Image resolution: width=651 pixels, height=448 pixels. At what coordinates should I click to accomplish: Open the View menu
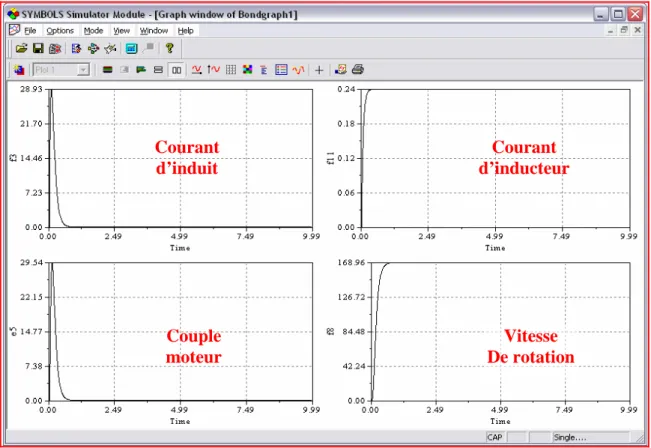point(122,31)
